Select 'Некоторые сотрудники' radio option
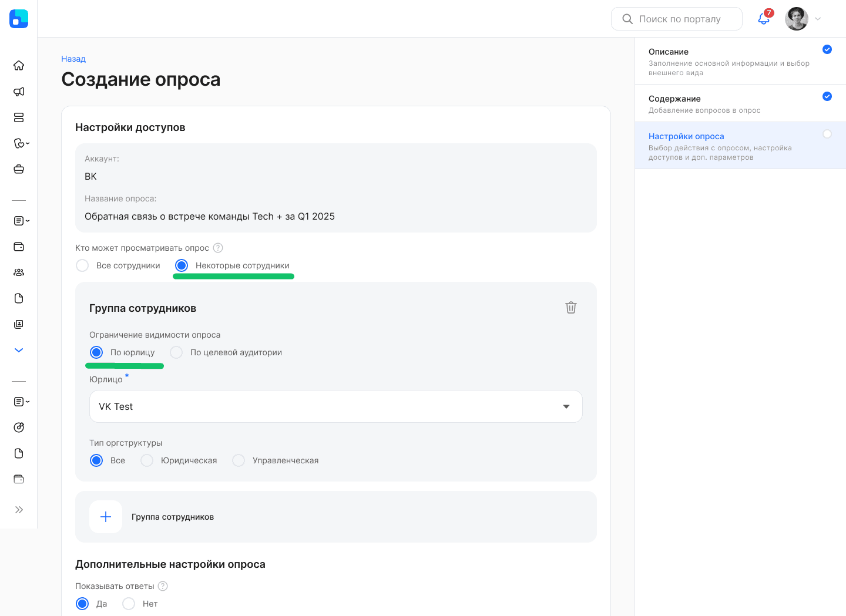 (232, 265)
